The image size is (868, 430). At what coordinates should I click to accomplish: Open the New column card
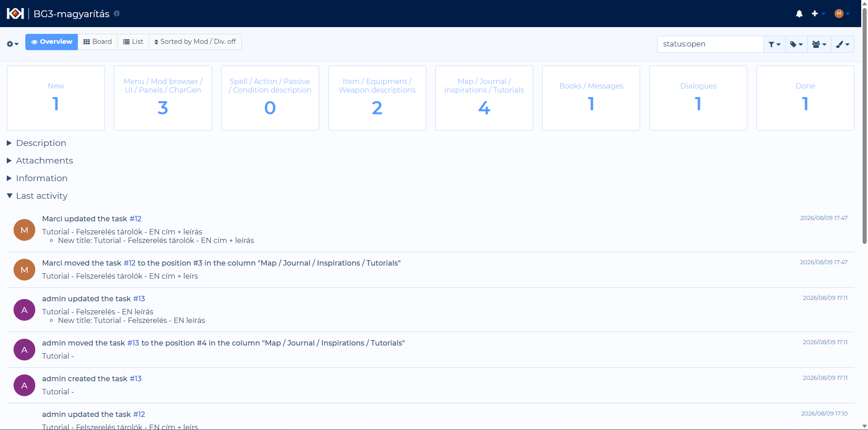coord(56,98)
